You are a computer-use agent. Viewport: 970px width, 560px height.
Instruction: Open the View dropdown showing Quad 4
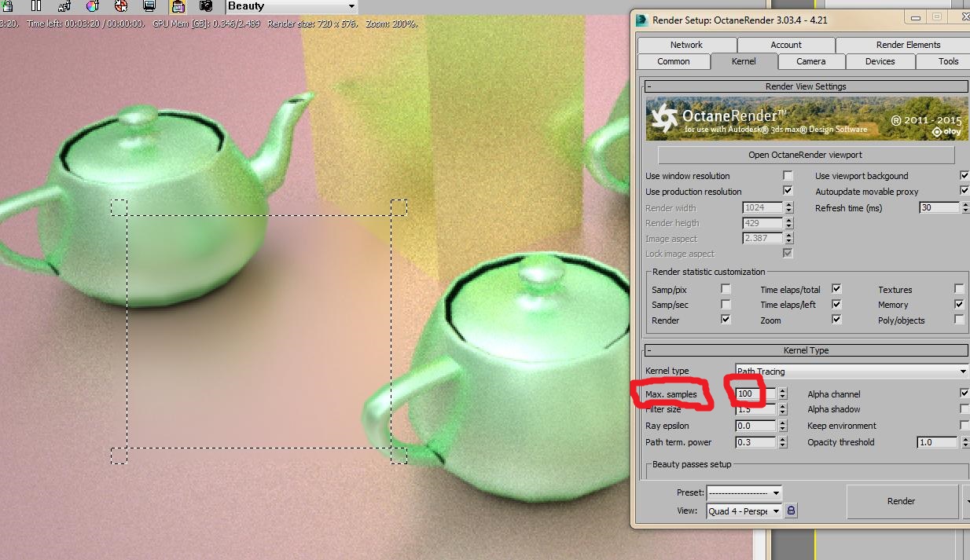(x=744, y=511)
